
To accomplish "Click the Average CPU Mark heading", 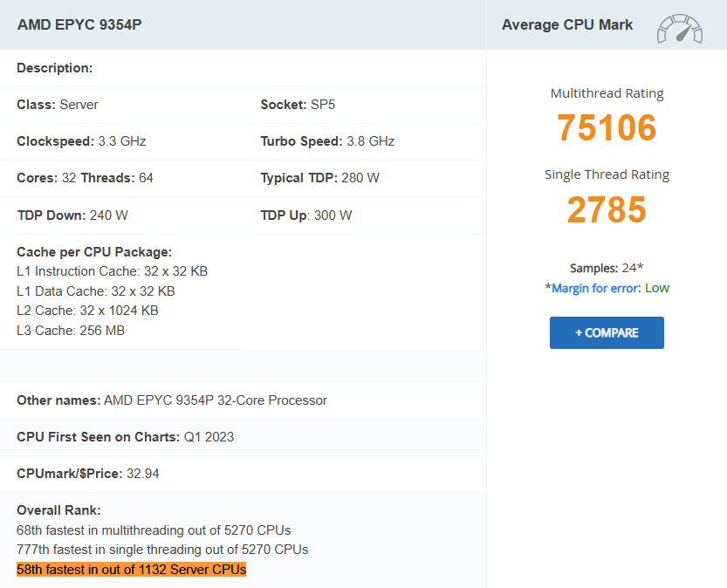I will (x=567, y=24).
